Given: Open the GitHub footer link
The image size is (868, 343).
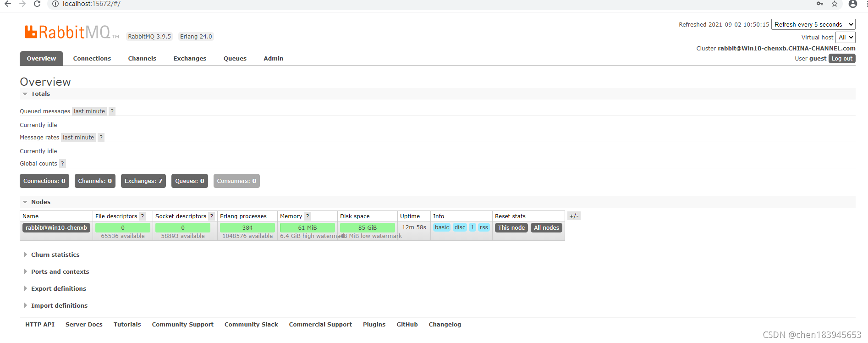Looking at the screenshot, I should tap(407, 324).
